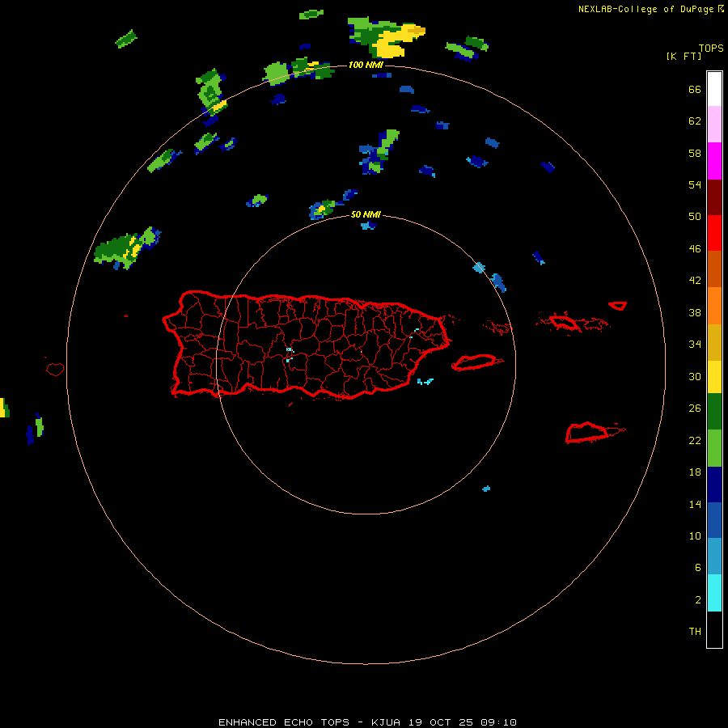Click the Mona Island outline west of Puerto Rico
The image size is (728, 728).
pos(55,369)
